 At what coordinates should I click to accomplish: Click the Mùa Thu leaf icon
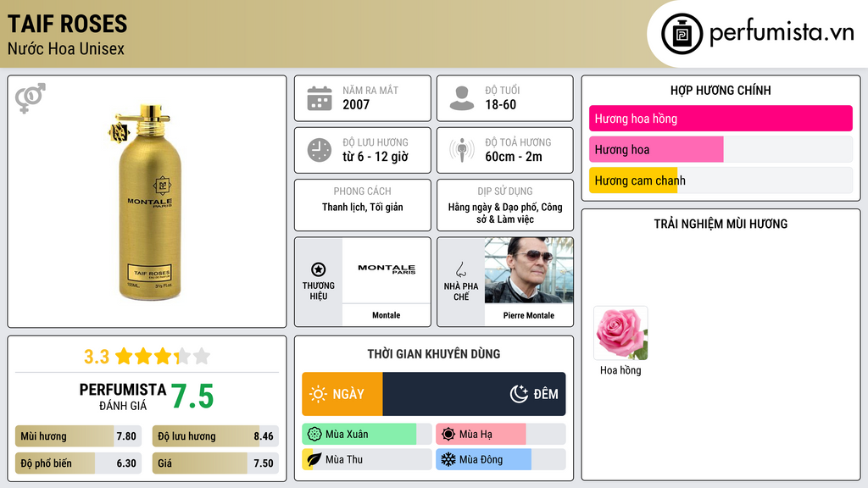coord(314,460)
